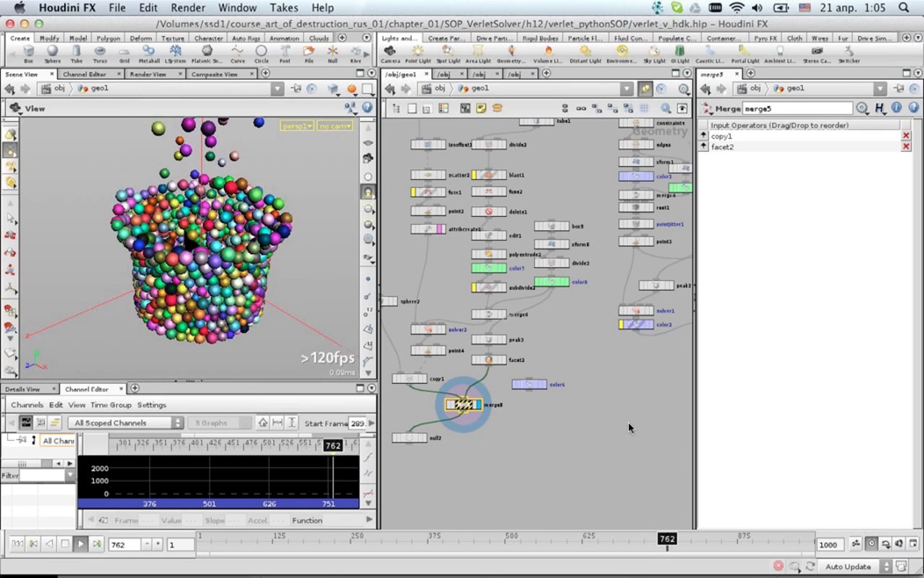Remove the facet2 input from the merge
The image size is (924, 578).
(906, 146)
